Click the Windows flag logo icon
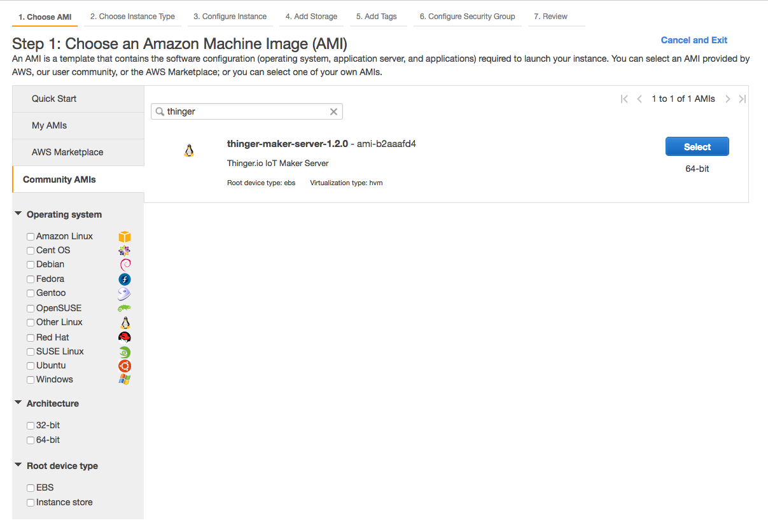The image size is (768, 532). (125, 380)
